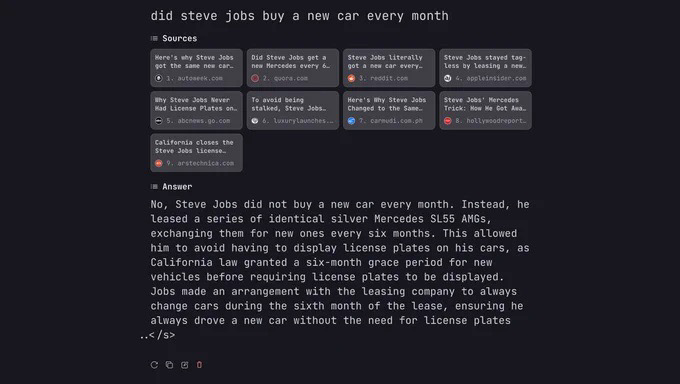Click the Sources section heading

(180, 39)
